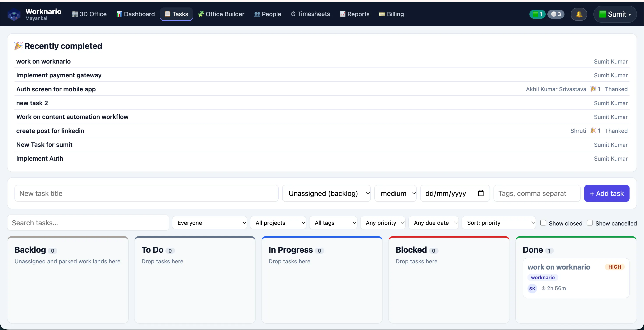Click the Tags, comma separated field
The image size is (644, 330).
pyautogui.click(x=537, y=193)
